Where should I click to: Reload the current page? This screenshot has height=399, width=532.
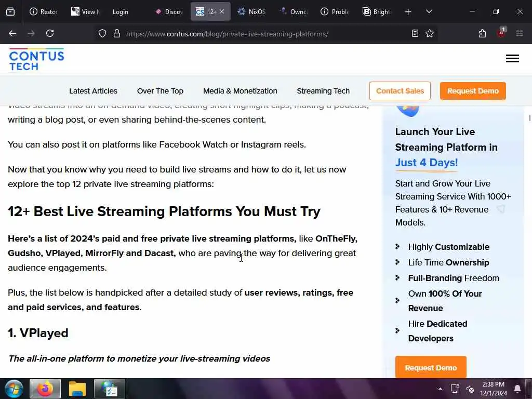coord(50,34)
